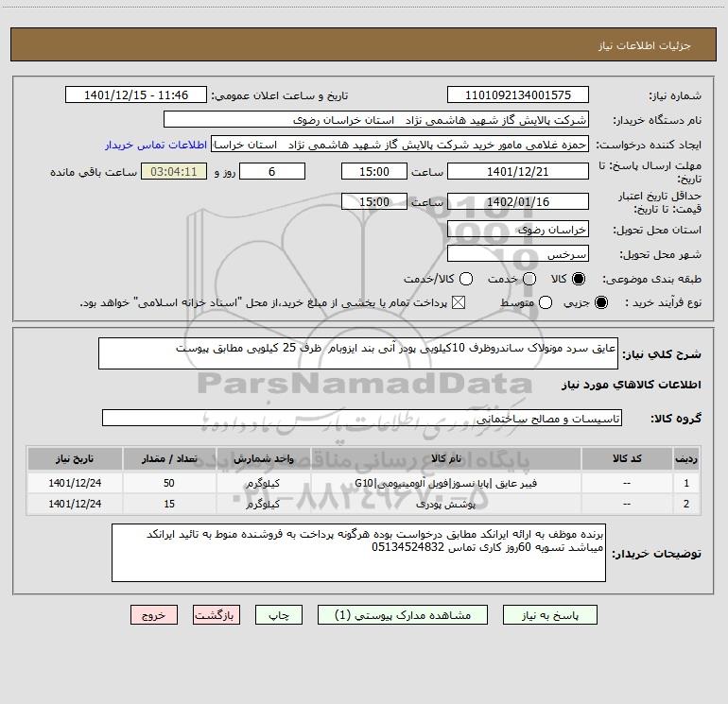This screenshot has width=728, height=704.
Task: Click item name پوشش پودری
Action: tap(445, 504)
